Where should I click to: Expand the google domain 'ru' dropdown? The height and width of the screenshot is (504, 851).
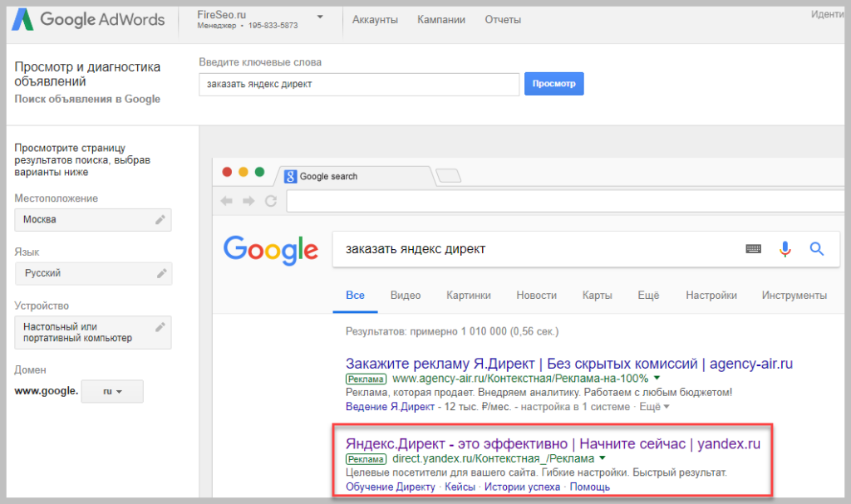[x=111, y=391]
